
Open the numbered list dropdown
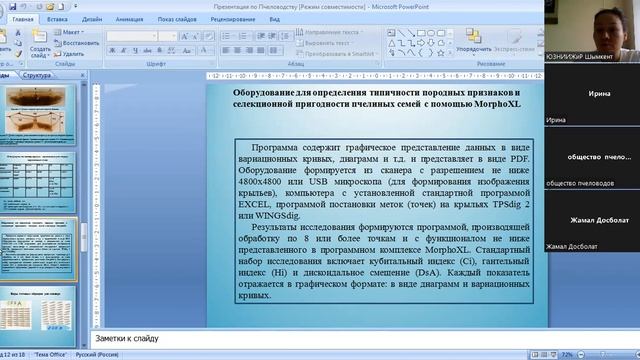click(x=244, y=36)
